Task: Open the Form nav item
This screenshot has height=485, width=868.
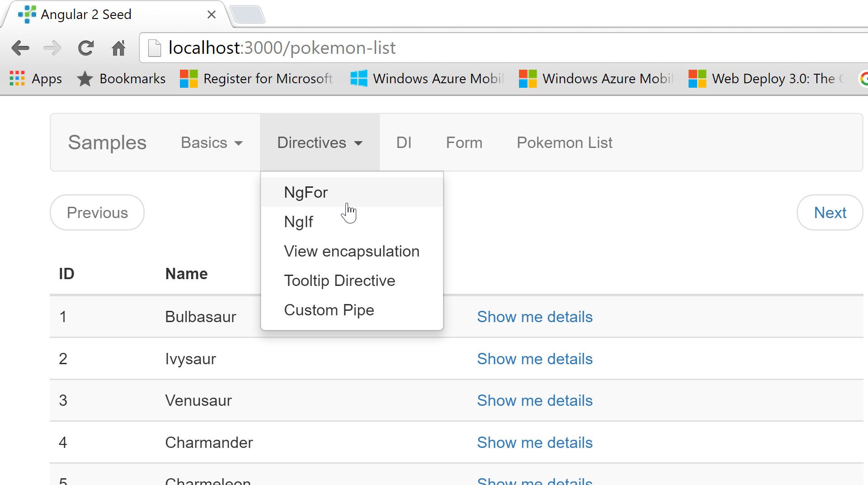Action: pyautogui.click(x=464, y=143)
